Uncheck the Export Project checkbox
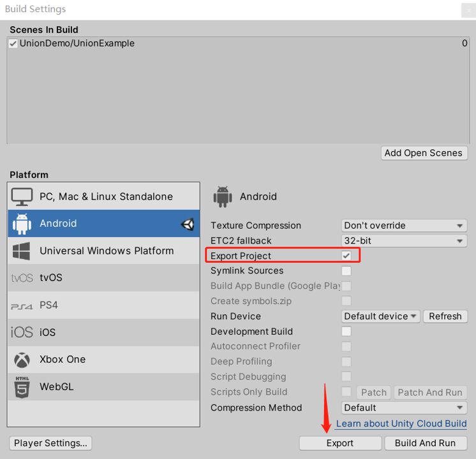The height and width of the screenshot is (459, 476). click(x=346, y=256)
